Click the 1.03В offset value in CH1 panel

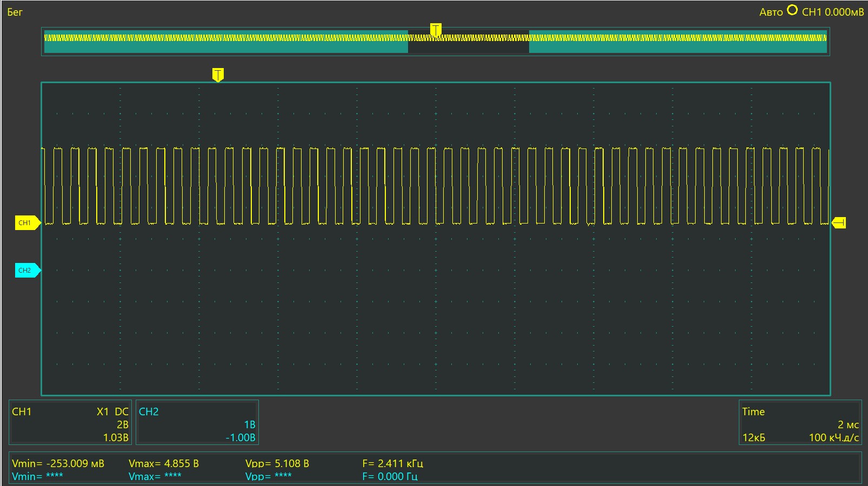tap(116, 437)
